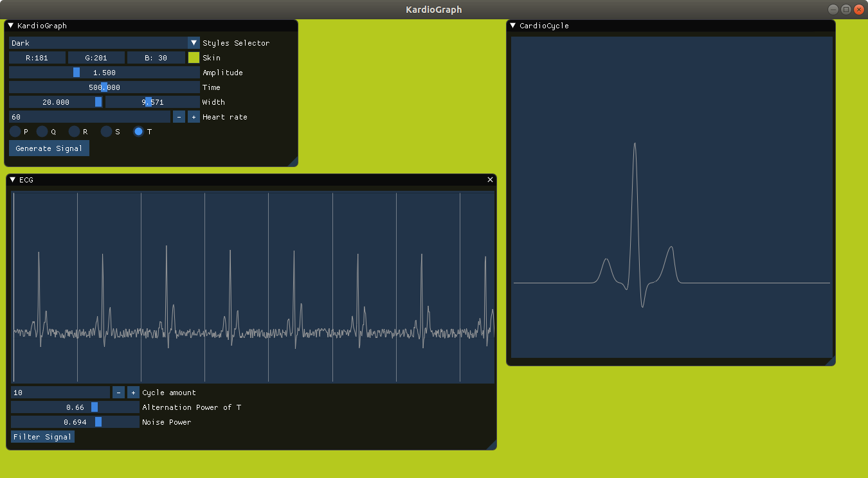The height and width of the screenshot is (478, 868).
Task: Increment Cycle amount with the + button
Action: coord(133,392)
